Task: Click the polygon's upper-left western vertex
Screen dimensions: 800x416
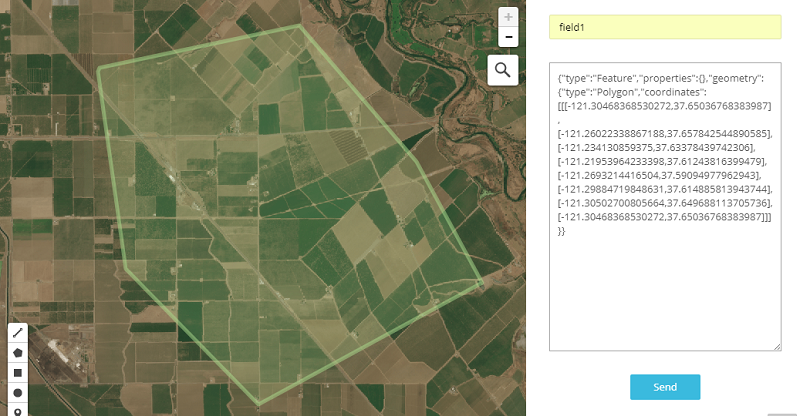Action: click(x=98, y=69)
